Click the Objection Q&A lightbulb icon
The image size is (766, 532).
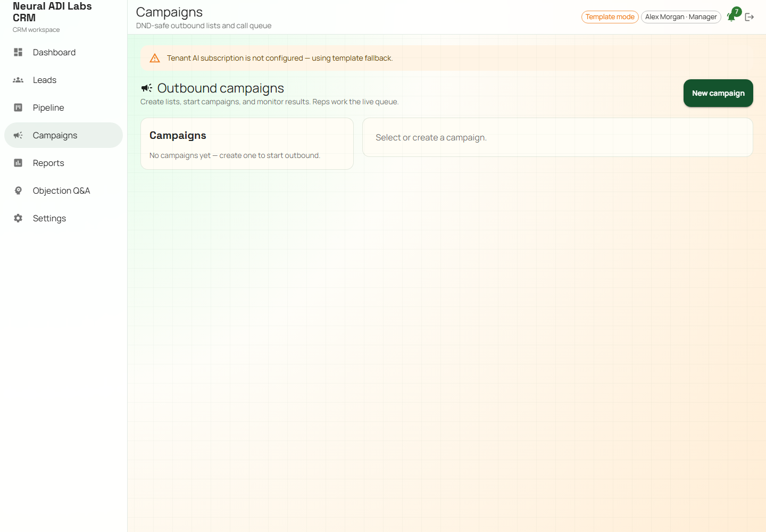(18, 190)
